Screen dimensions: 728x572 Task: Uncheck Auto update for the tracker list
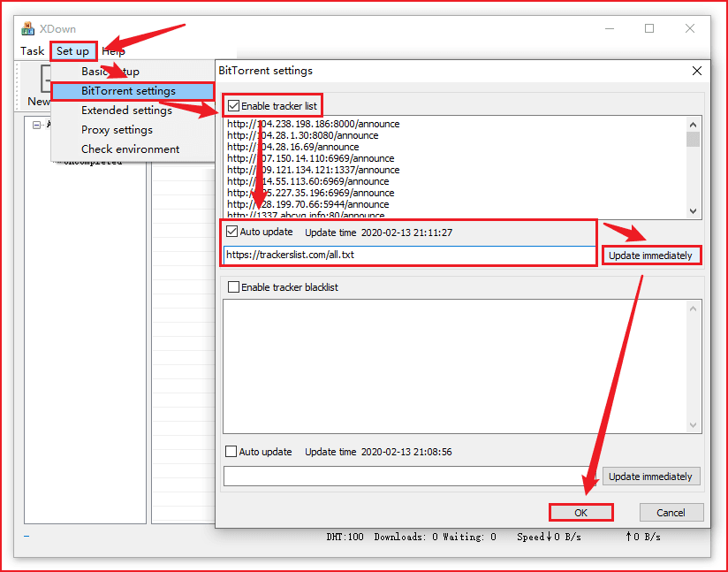point(233,232)
